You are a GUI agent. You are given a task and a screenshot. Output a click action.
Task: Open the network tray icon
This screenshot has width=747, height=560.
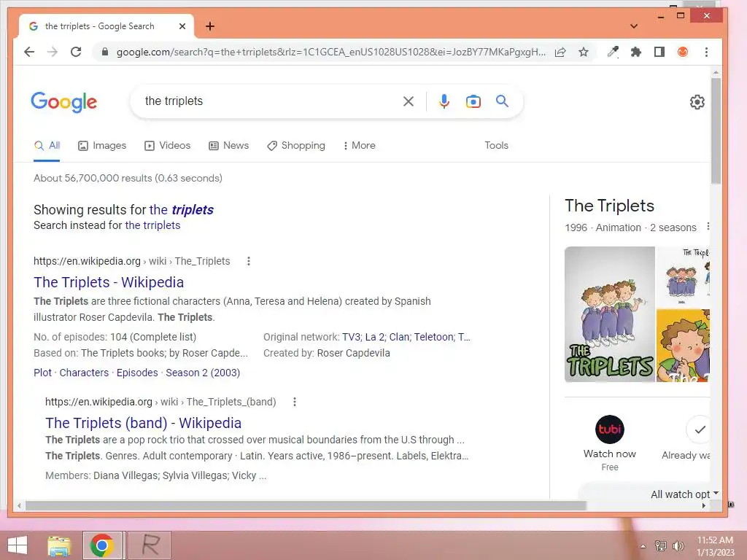[661, 545]
